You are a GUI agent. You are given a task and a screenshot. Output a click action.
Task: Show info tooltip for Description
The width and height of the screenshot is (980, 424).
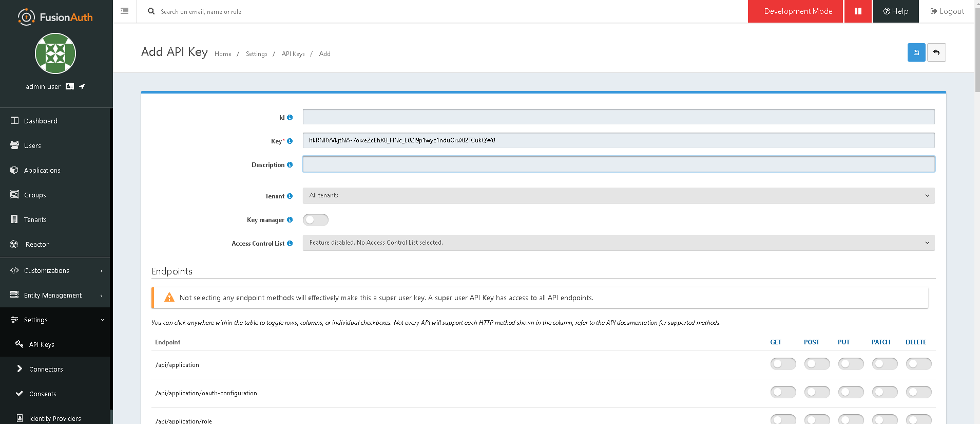tap(290, 165)
